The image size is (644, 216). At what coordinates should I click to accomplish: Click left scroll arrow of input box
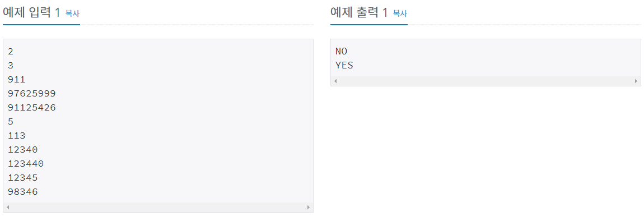(8, 208)
